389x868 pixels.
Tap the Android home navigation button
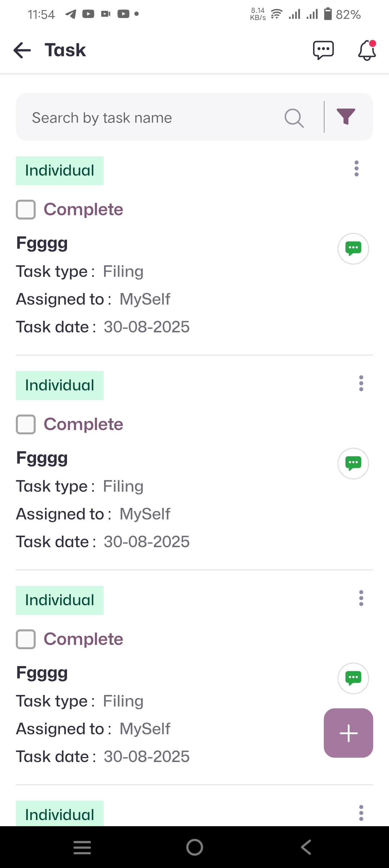pyautogui.click(x=194, y=847)
